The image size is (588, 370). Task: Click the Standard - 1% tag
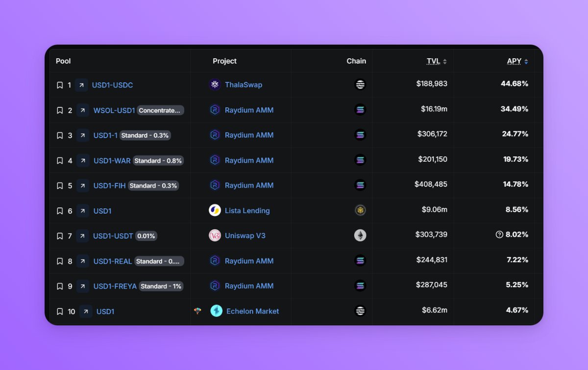(x=161, y=286)
